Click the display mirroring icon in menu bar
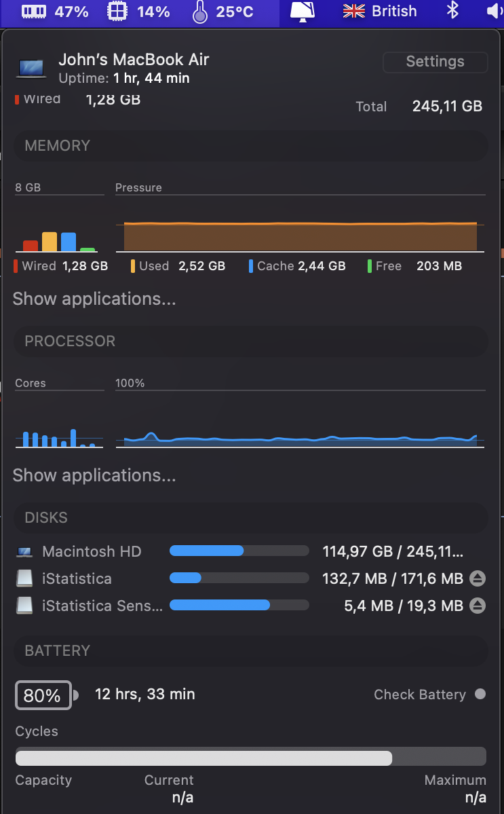The width and height of the screenshot is (504, 814). coord(303,11)
